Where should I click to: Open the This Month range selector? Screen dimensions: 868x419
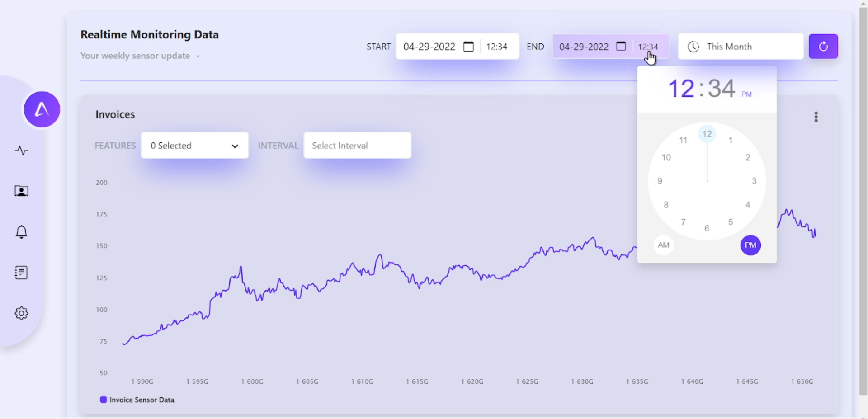coord(741,47)
